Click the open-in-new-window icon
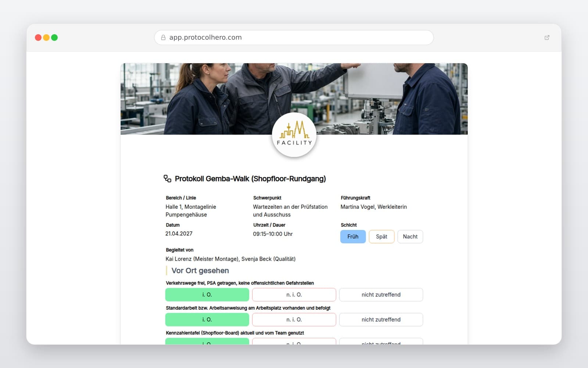The image size is (588, 368). pos(547,38)
